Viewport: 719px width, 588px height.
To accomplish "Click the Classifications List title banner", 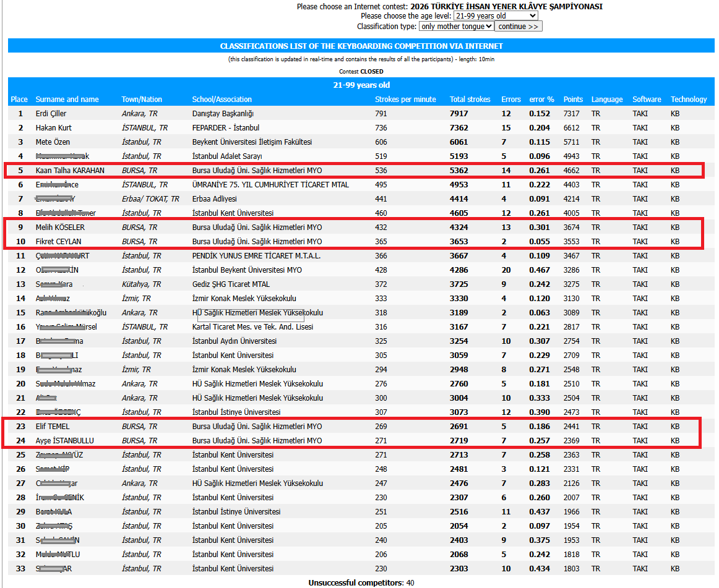I will [361, 46].
